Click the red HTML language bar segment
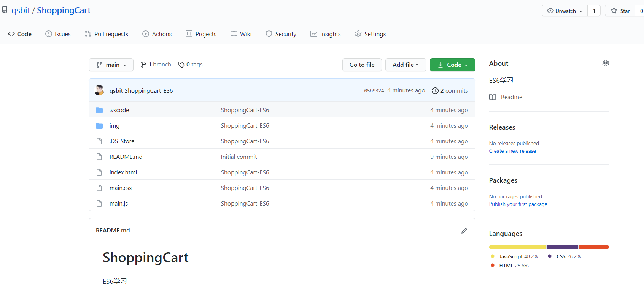 (594, 247)
